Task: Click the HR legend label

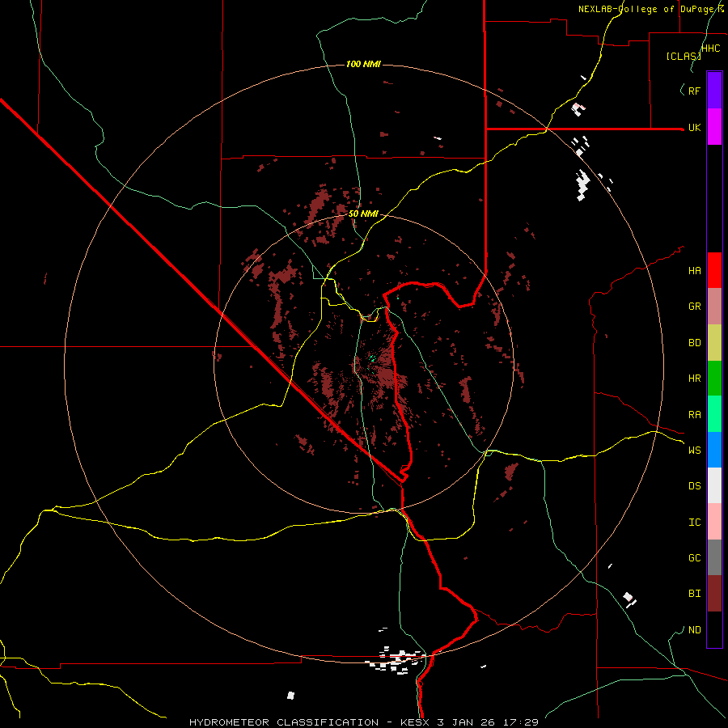Action: coord(694,379)
